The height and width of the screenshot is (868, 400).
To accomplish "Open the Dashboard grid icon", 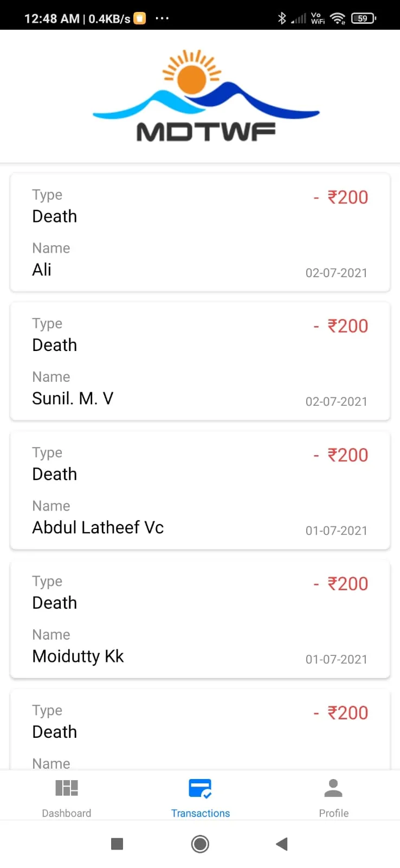I will tap(67, 788).
